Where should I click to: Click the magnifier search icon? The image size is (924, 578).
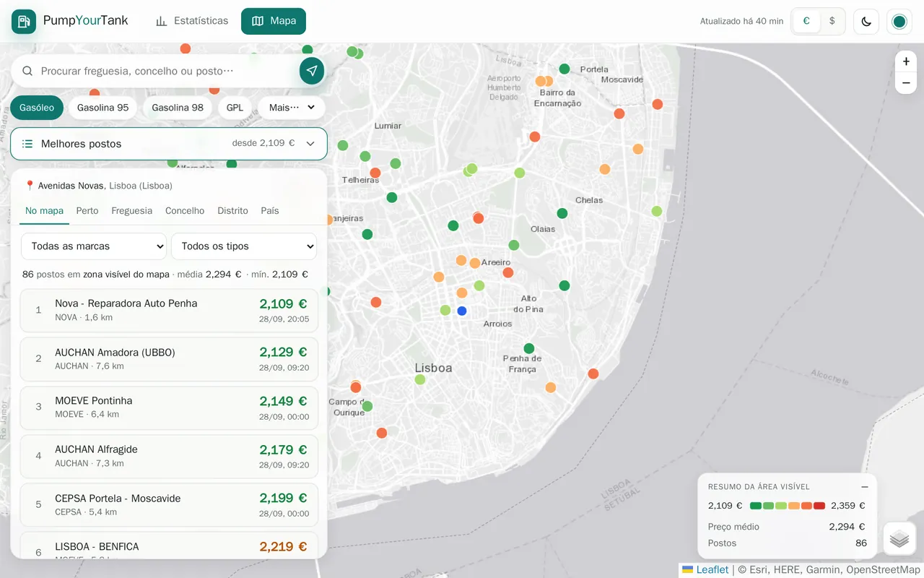click(x=27, y=71)
